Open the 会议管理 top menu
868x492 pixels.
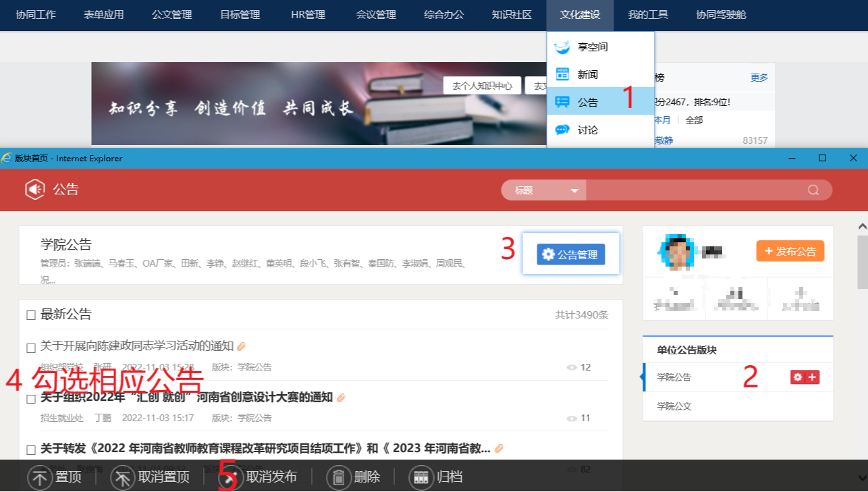[x=376, y=15]
